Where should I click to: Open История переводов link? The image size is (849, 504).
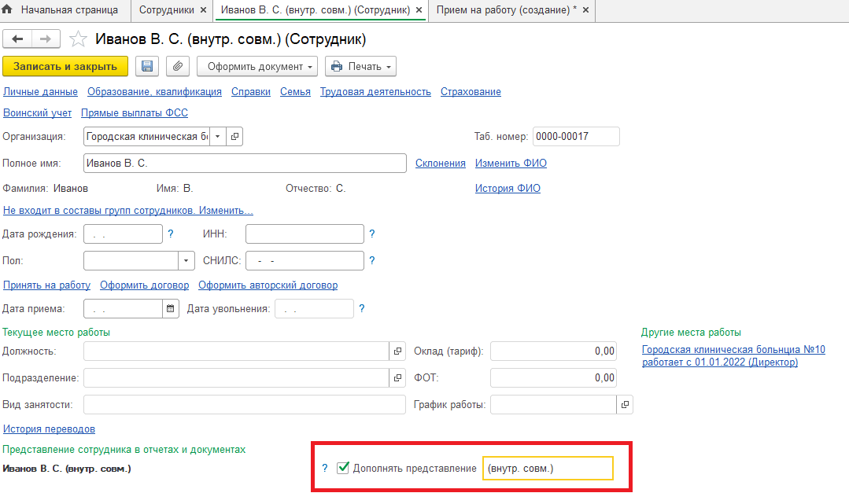point(50,429)
